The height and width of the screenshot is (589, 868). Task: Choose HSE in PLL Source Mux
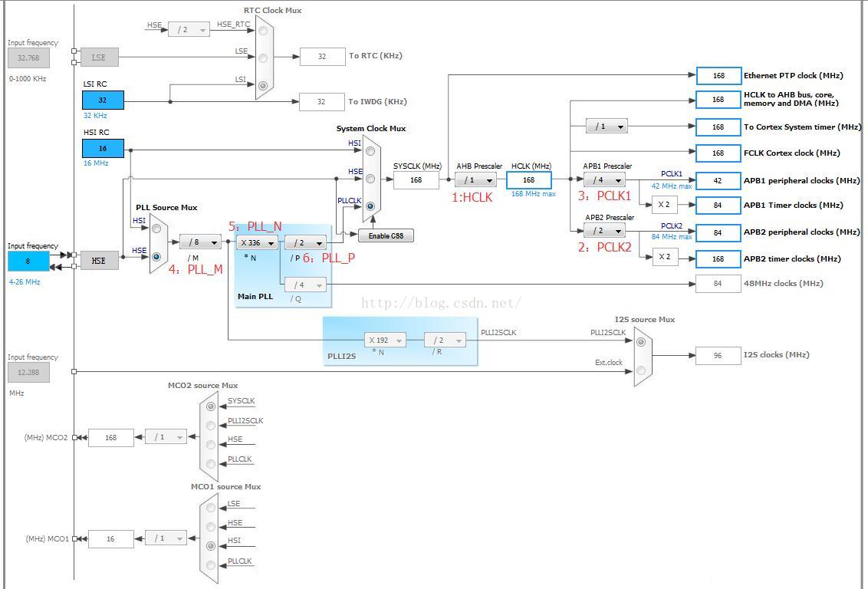[156, 257]
